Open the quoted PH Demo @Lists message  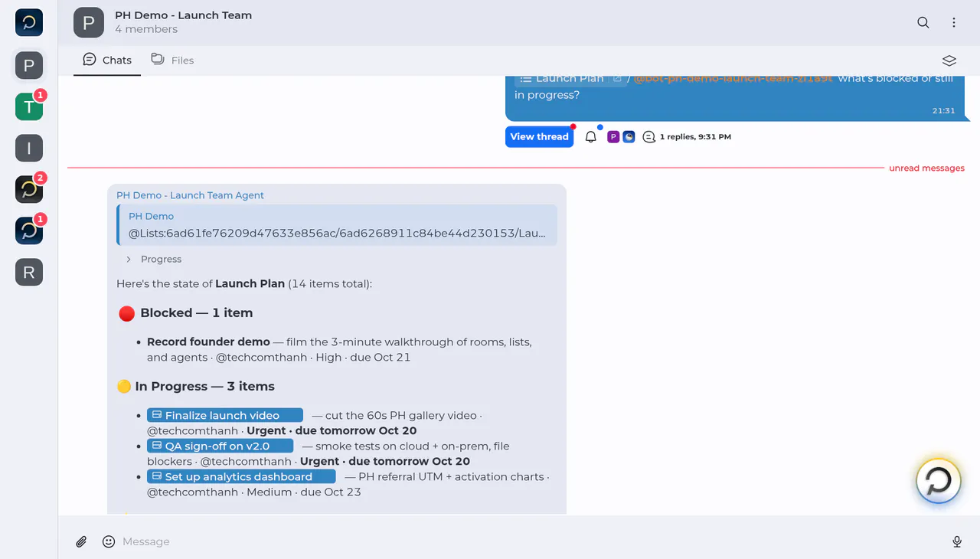pyautogui.click(x=337, y=225)
